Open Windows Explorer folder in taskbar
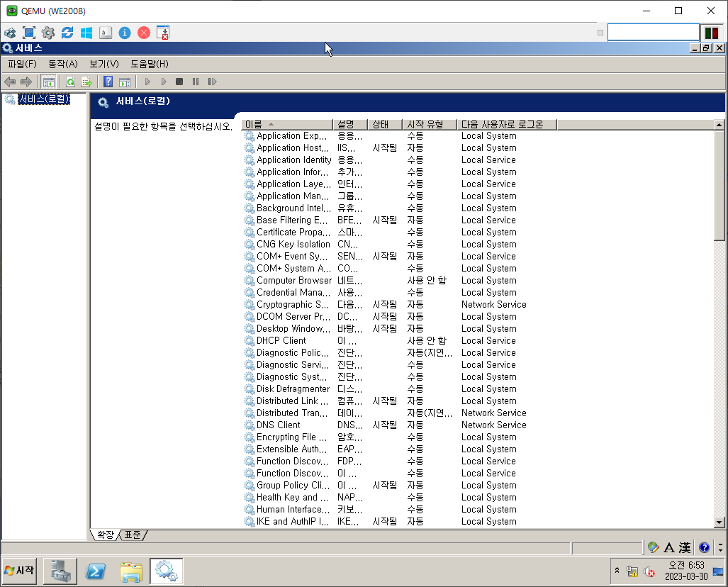The width and height of the screenshot is (728, 587). pos(131,571)
